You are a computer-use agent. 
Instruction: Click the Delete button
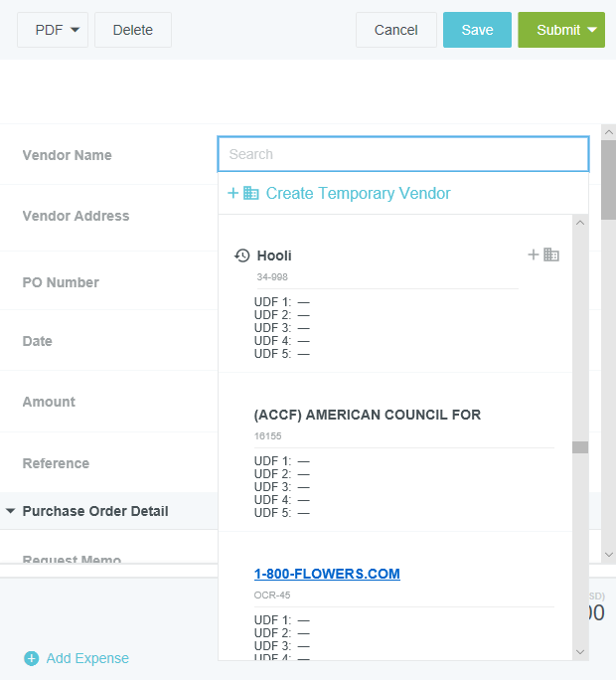pos(133,30)
